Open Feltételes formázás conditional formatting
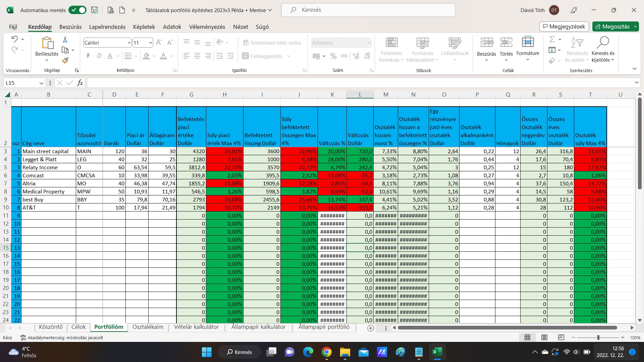Viewport: 644px width, 362px height. (x=391, y=50)
